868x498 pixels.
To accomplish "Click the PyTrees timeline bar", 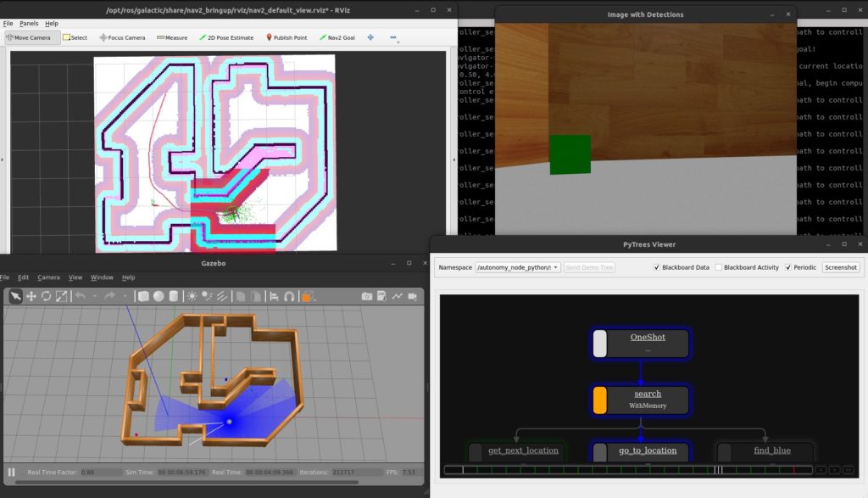I will [628, 470].
